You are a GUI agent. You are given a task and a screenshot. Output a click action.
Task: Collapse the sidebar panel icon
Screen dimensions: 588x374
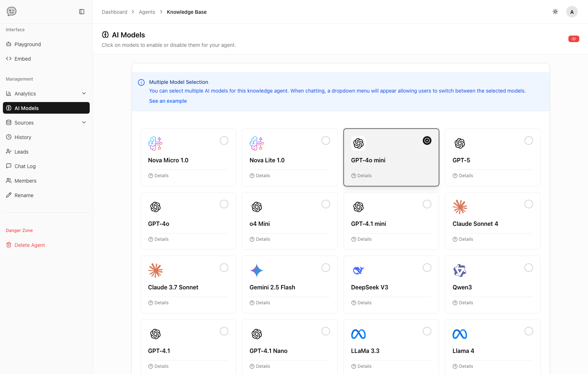82,12
